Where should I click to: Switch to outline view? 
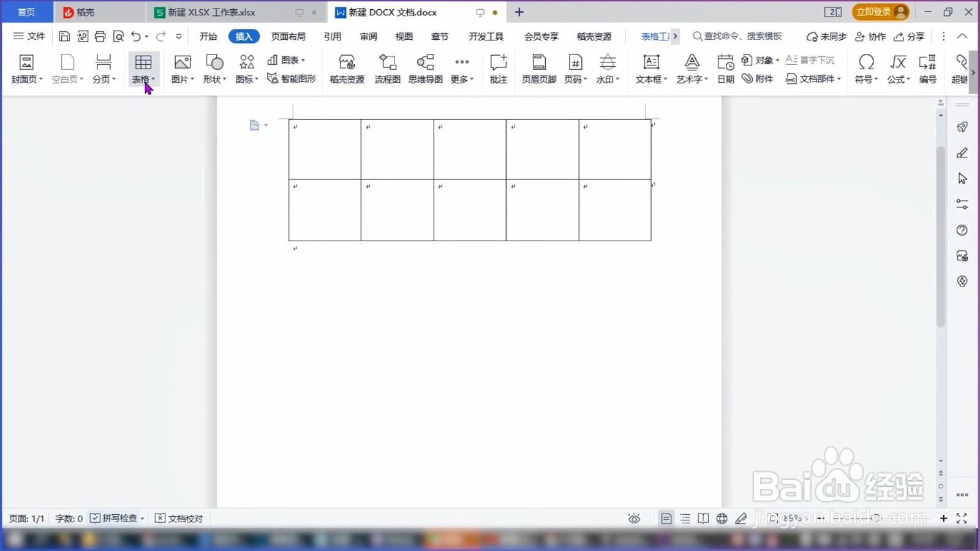pos(685,519)
